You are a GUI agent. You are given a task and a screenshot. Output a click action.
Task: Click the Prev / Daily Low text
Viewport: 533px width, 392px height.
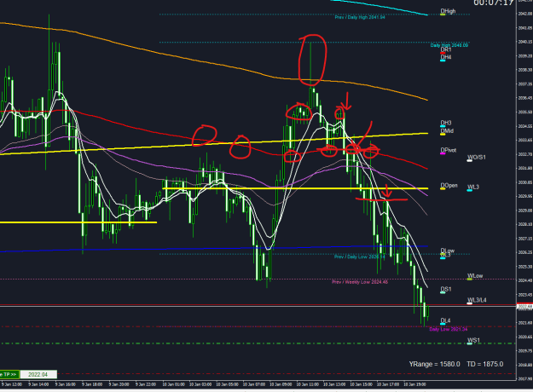tap(359, 257)
